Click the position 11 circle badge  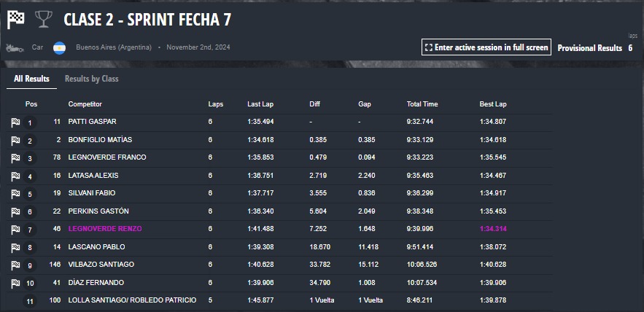(x=30, y=301)
